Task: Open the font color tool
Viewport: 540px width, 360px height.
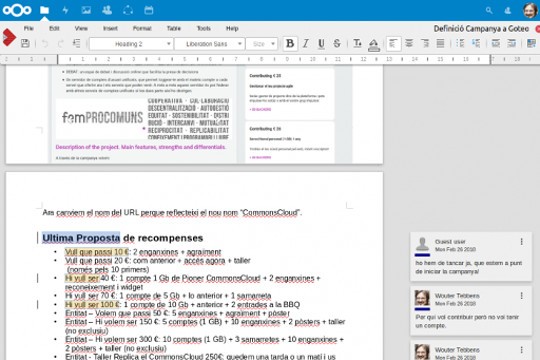Action: coord(357,43)
